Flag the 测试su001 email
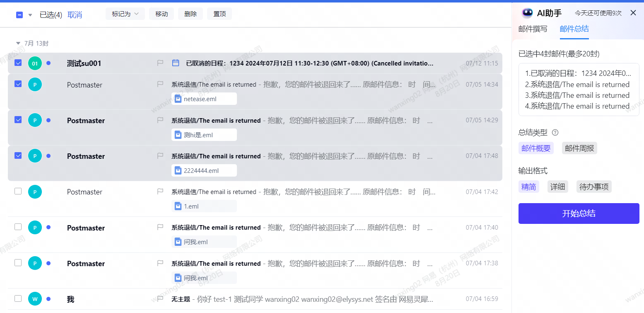 (160, 63)
